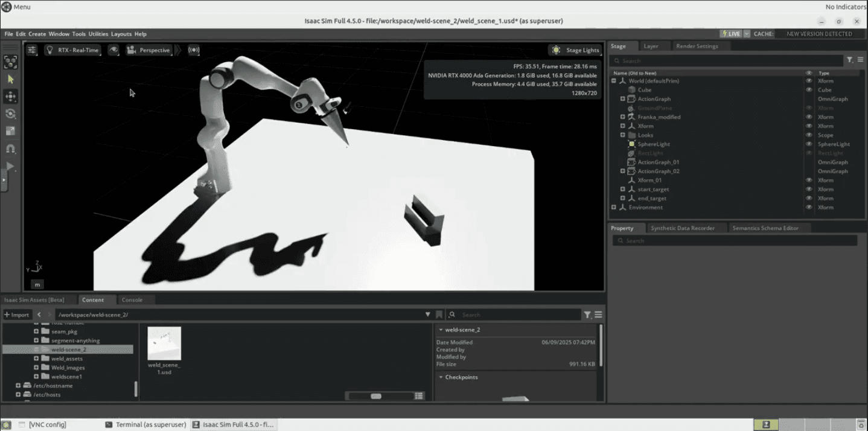Click the NEW VERSION DETECTED notice
The width and height of the screenshot is (868, 431).
click(x=819, y=34)
